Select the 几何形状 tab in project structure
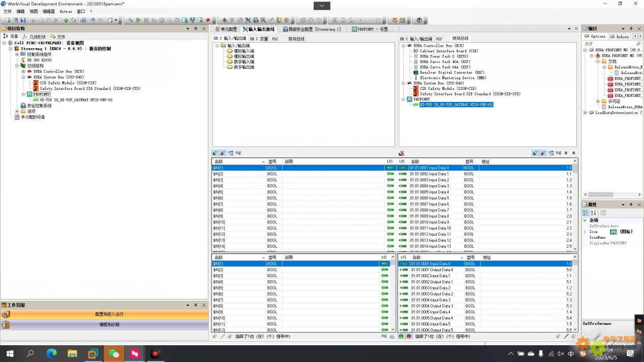 [34, 37]
